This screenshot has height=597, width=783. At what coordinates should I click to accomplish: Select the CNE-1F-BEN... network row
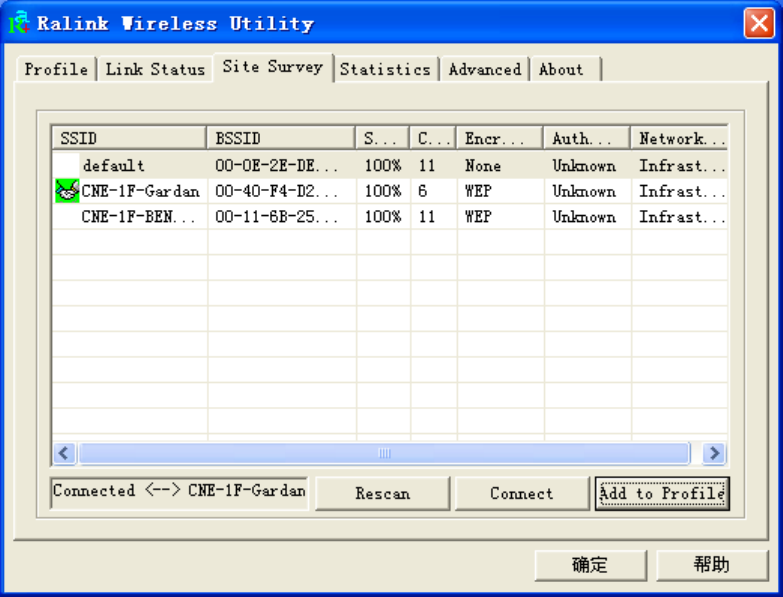[390, 216]
